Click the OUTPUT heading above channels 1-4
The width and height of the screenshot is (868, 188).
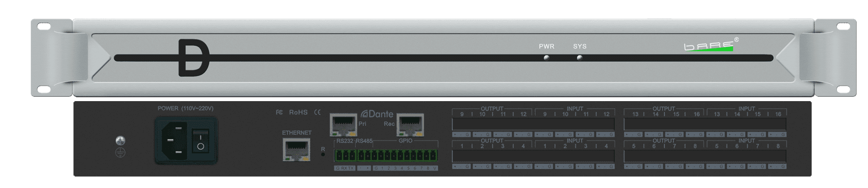coord(492,141)
